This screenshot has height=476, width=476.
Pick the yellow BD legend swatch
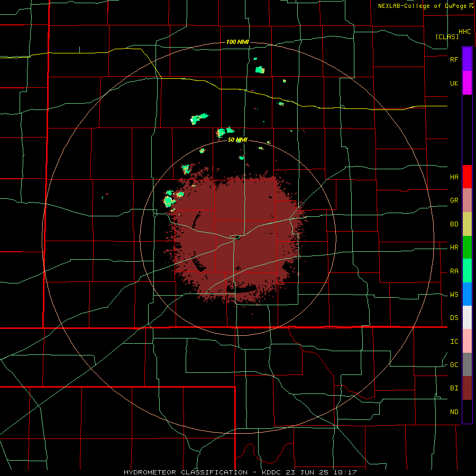[467, 224]
